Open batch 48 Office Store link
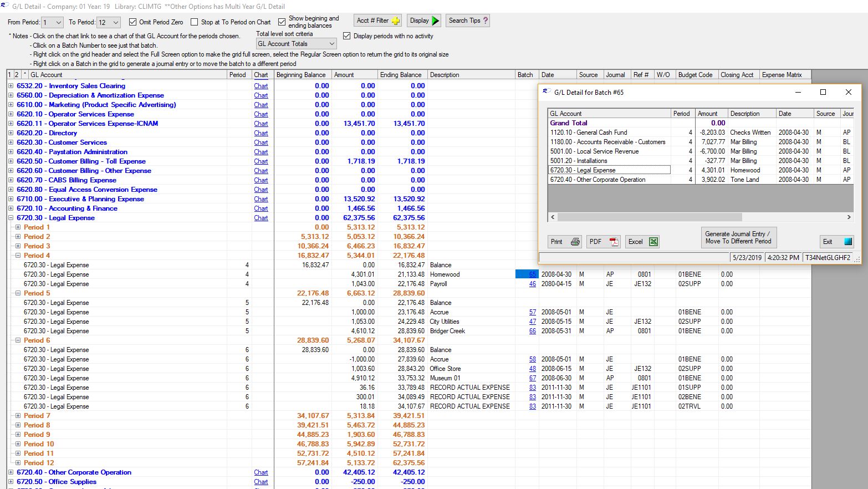The width and height of the screenshot is (868, 489). (532, 369)
